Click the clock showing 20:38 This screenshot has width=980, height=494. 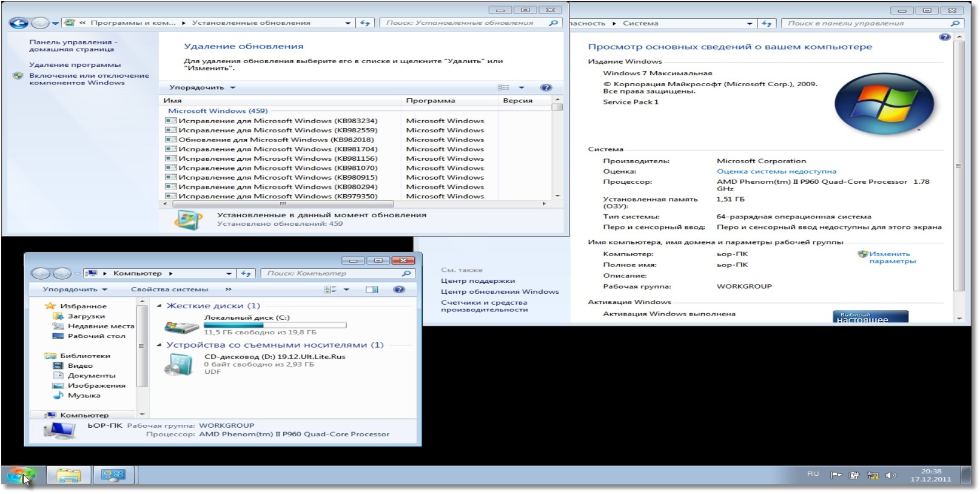931,475
